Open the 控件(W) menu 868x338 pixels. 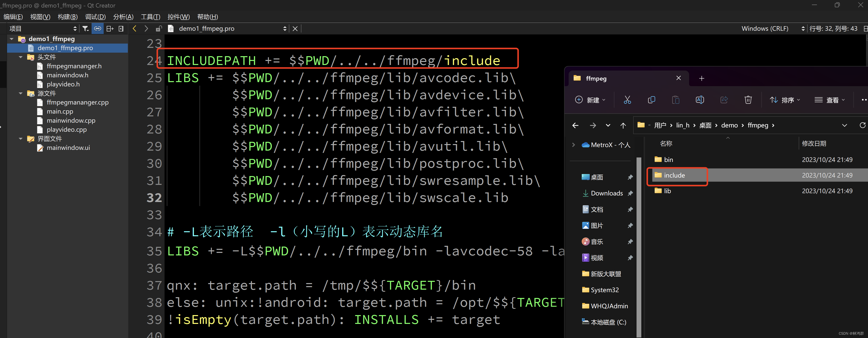click(179, 17)
